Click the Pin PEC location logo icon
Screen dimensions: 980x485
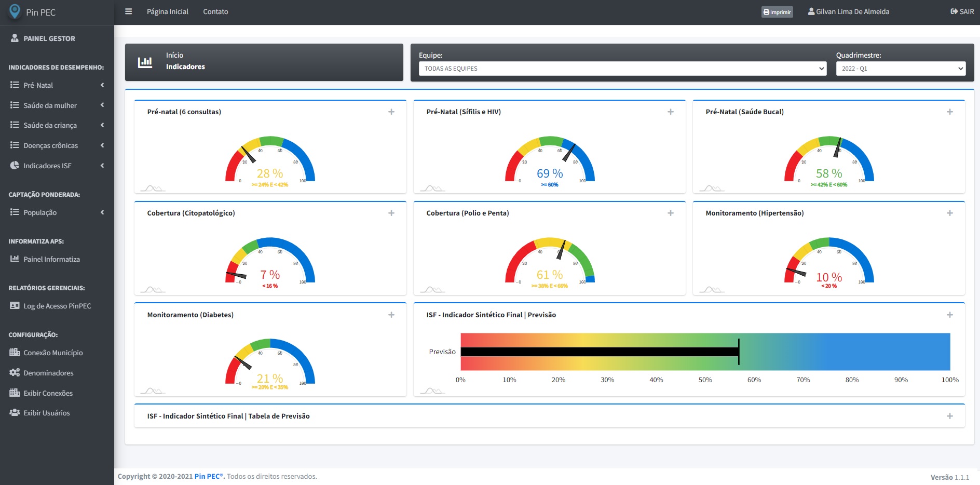tap(15, 11)
